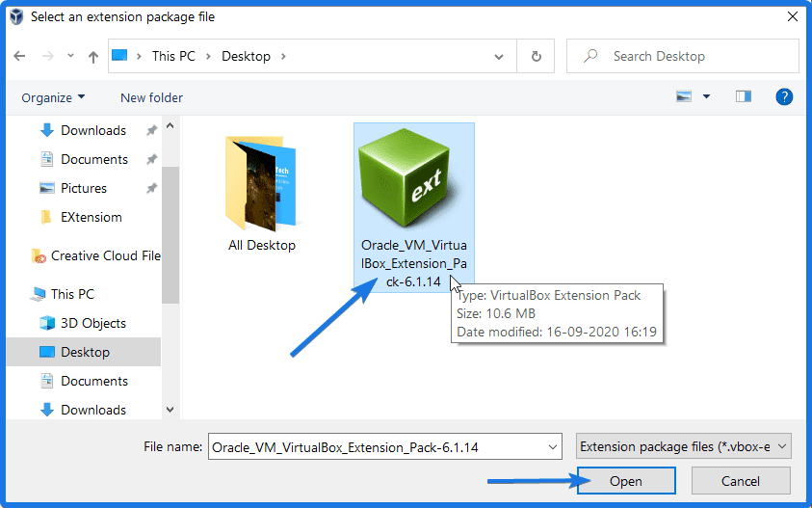Refresh the Desktop folder view
Viewport: 812px width, 508px height.
coord(536,56)
